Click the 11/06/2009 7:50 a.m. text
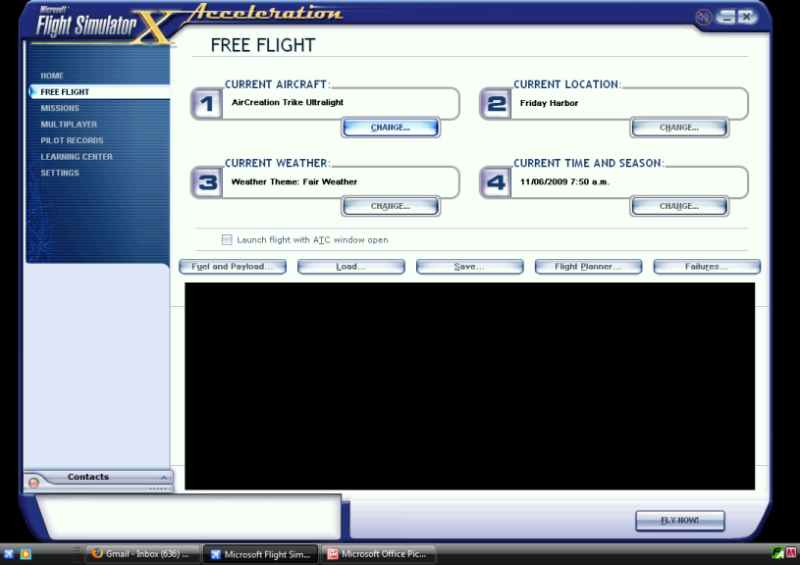The height and width of the screenshot is (565, 800). (564, 181)
